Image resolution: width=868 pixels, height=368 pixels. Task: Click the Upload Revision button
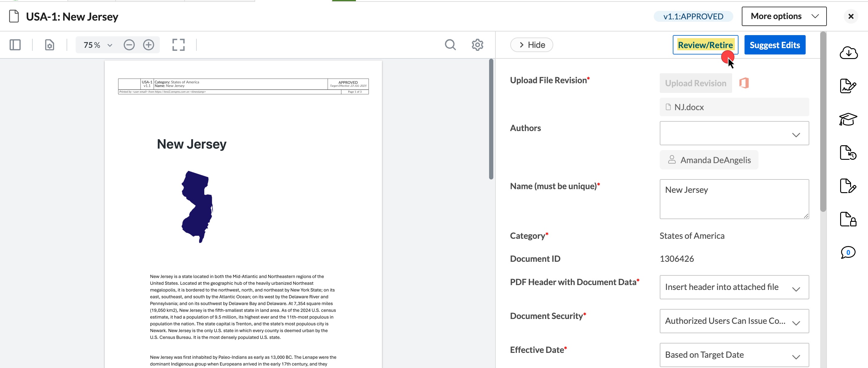(x=695, y=83)
